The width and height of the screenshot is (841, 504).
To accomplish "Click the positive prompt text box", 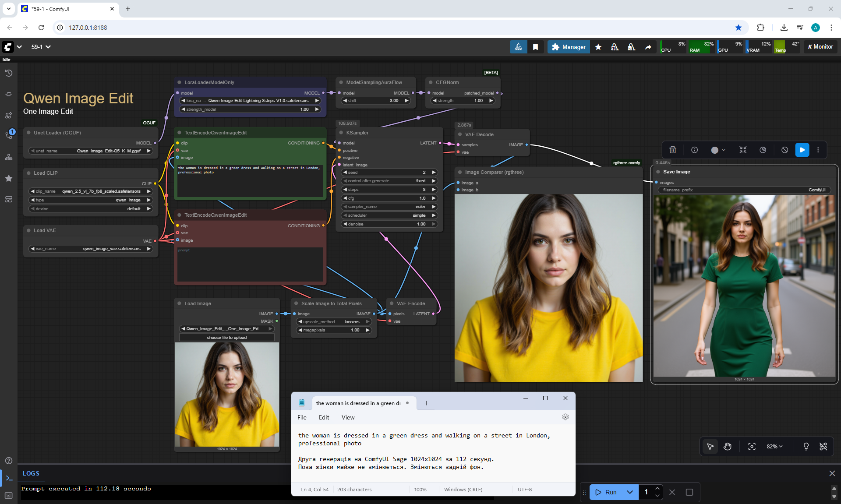I will tap(250, 180).
